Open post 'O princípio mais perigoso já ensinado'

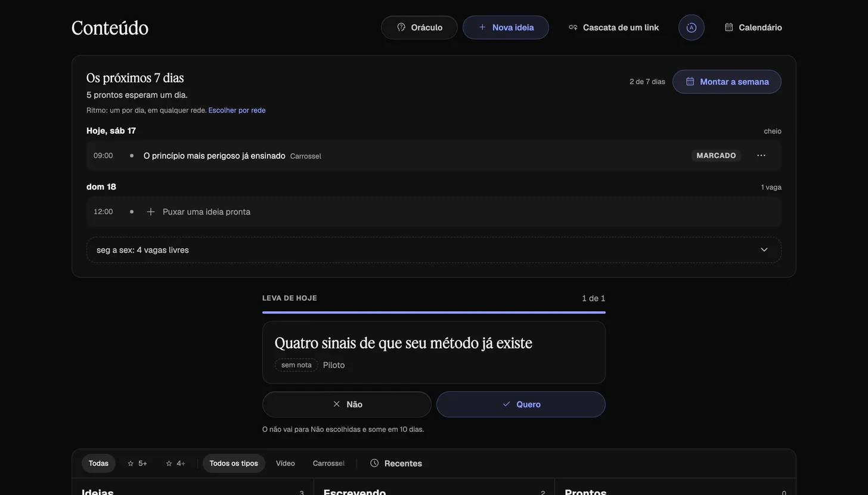click(215, 156)
